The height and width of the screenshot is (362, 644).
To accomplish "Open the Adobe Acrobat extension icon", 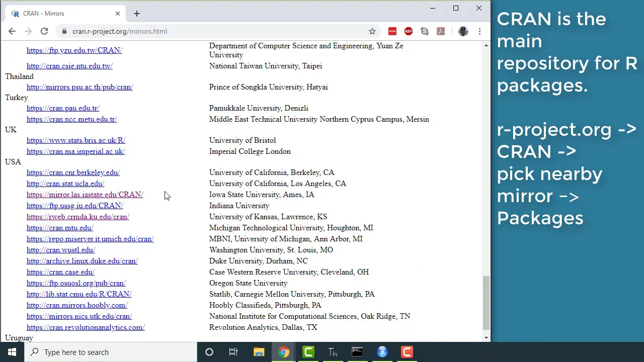I will click(x=441, y=31).
